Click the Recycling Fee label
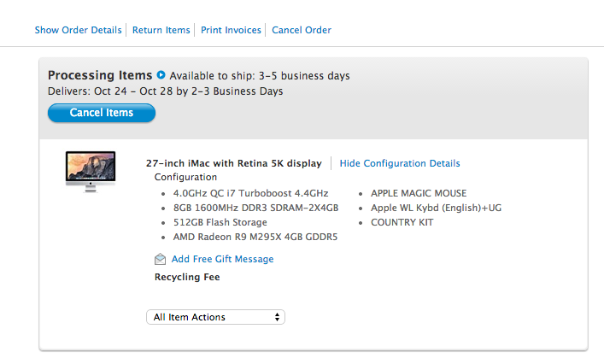Image resolution: width=604 pixels, height=364 pixels. [x=187, y=277]
